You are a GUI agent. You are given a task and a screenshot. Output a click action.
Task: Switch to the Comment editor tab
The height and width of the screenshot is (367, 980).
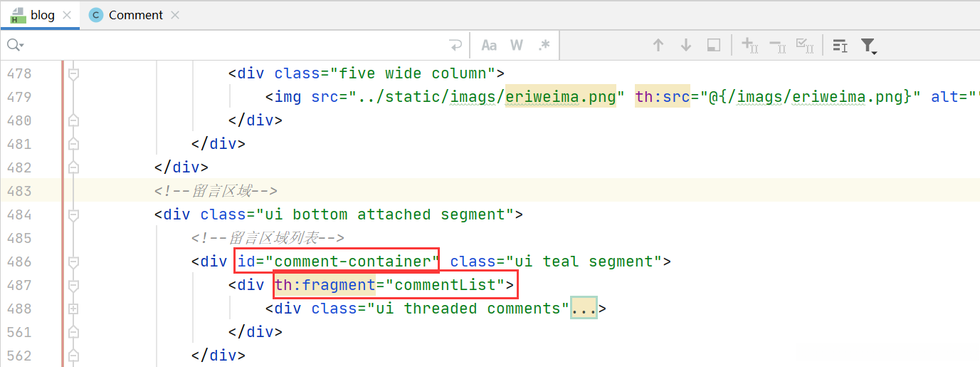(x=135, y=15)
